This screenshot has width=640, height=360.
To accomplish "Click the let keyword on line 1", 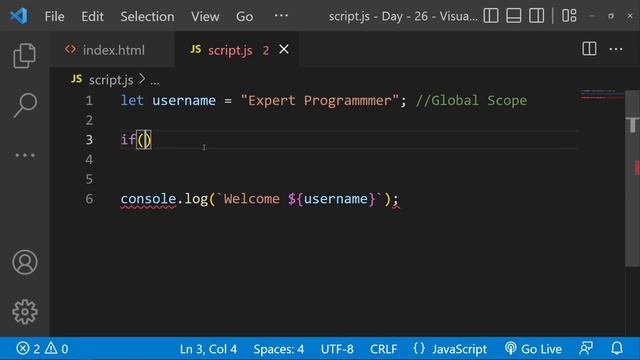I will (132, 100).
